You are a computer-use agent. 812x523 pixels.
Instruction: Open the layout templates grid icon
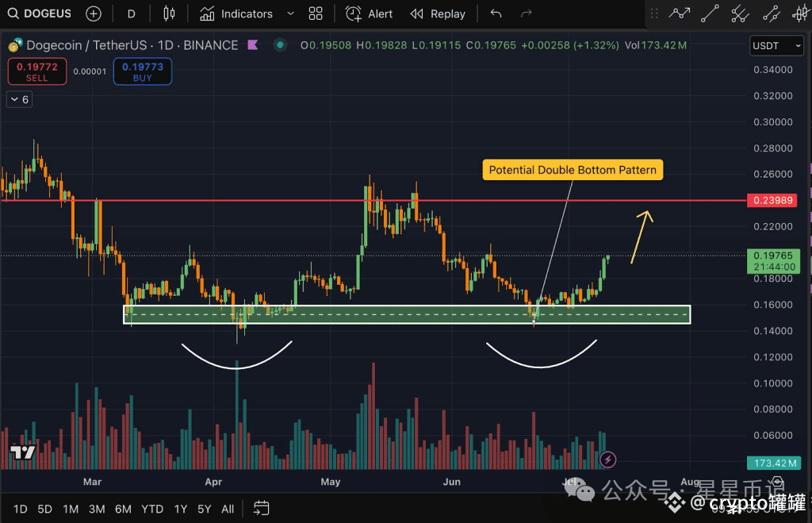316,14
